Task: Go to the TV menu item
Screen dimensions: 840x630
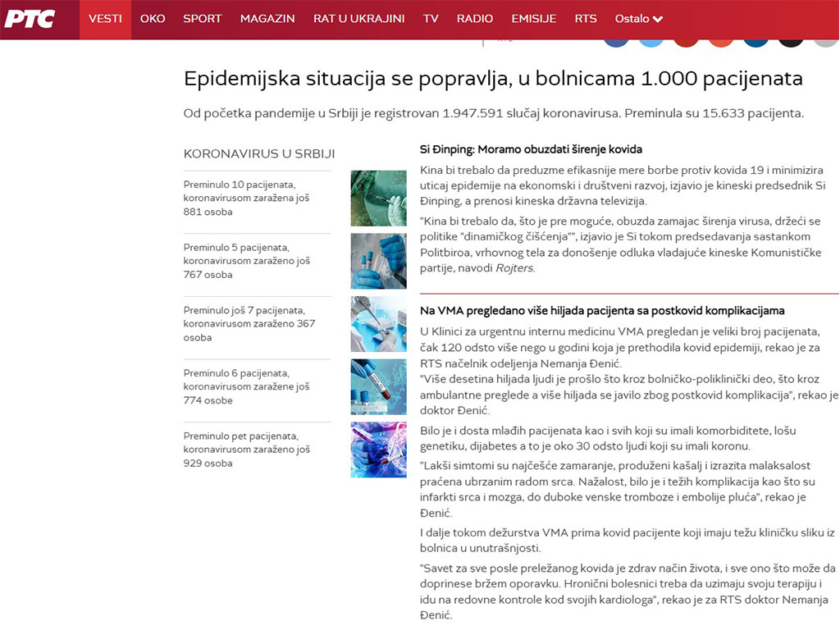Action: pos(431,19)
